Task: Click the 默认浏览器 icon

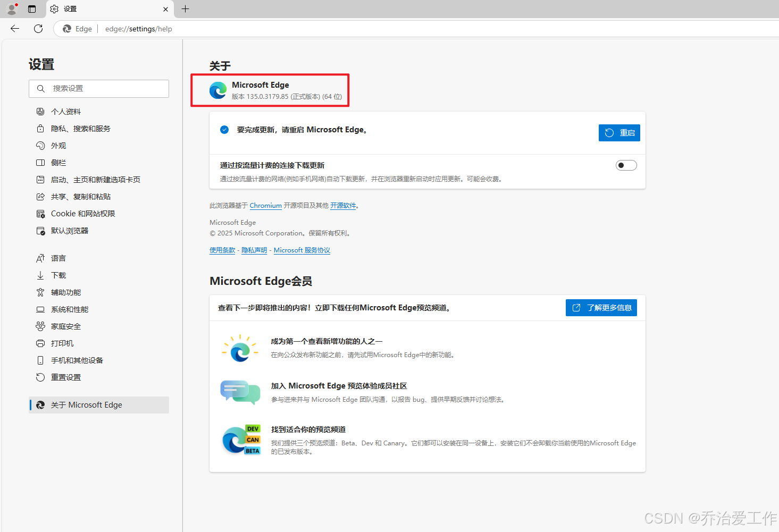Action: coord(40,231)
